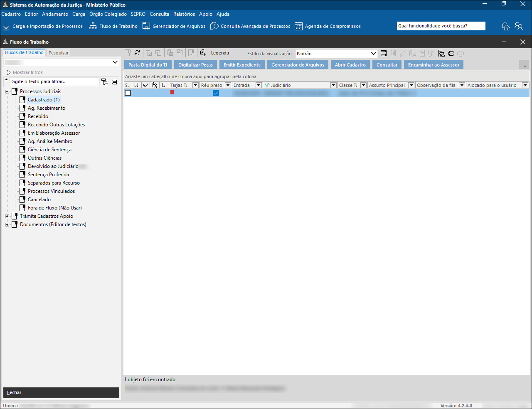
Task: Uncheck the Réu preso checkbox in the row
Action: tap(216, 93)
